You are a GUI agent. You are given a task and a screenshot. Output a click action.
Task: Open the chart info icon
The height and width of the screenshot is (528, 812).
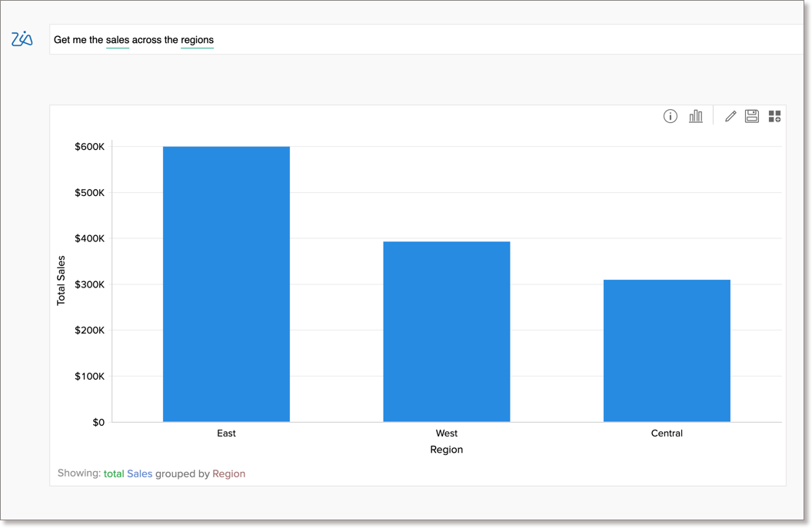click(x=670, y=115)
